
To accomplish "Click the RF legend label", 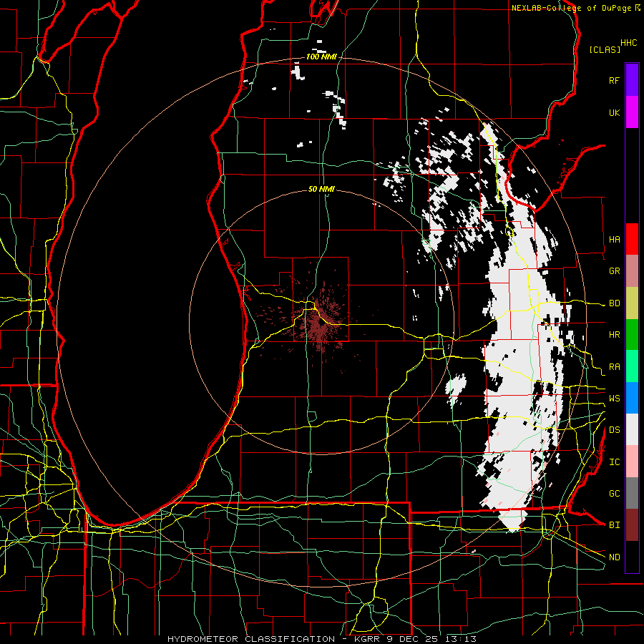I will coord(614,80).
